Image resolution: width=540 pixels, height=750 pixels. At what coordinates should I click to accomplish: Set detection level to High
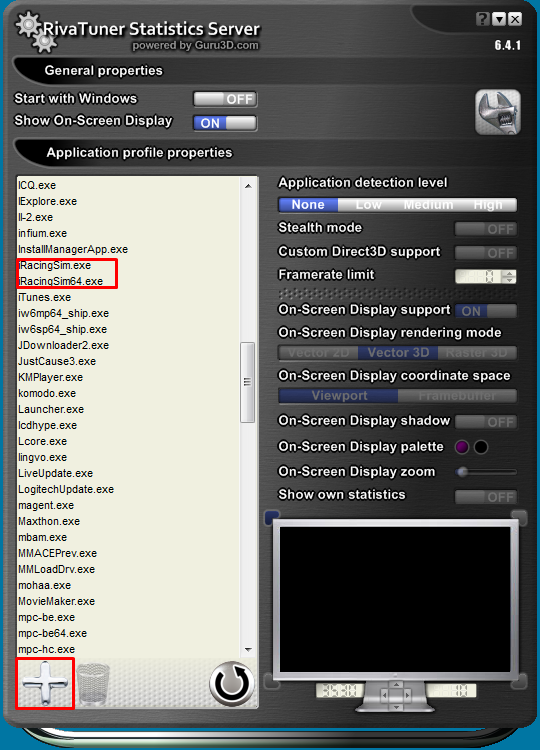(487, 205)
